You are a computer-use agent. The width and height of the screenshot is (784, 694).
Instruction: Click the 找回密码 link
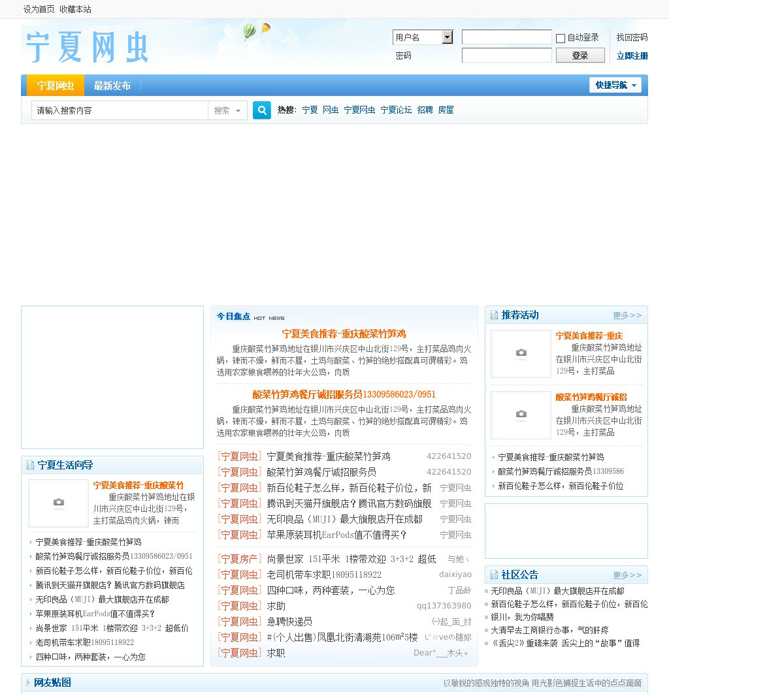632,38
